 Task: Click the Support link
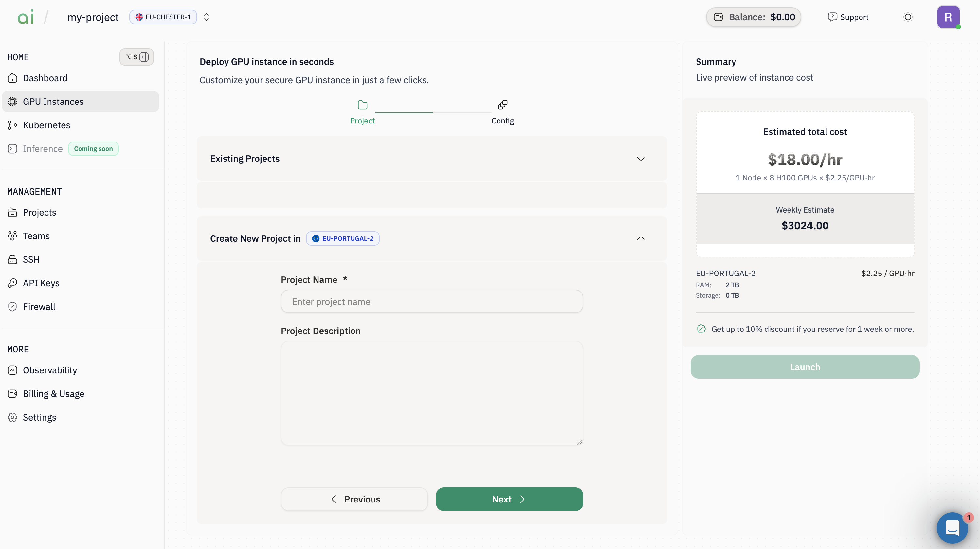tap(848, 17)
